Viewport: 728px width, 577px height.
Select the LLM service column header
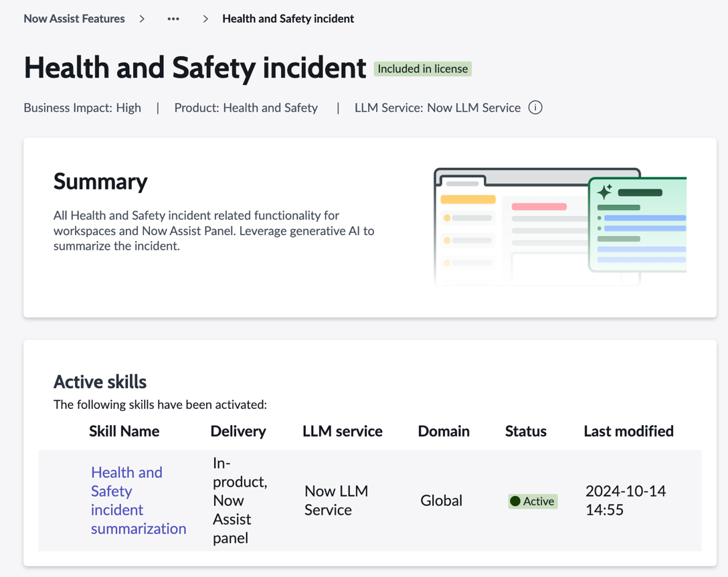(x=343, y=431)
